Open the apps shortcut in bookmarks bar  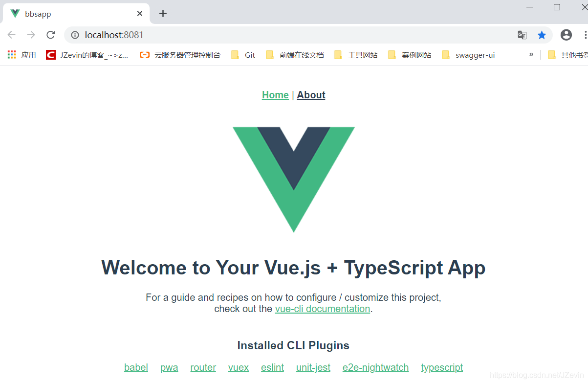(22, 55)
